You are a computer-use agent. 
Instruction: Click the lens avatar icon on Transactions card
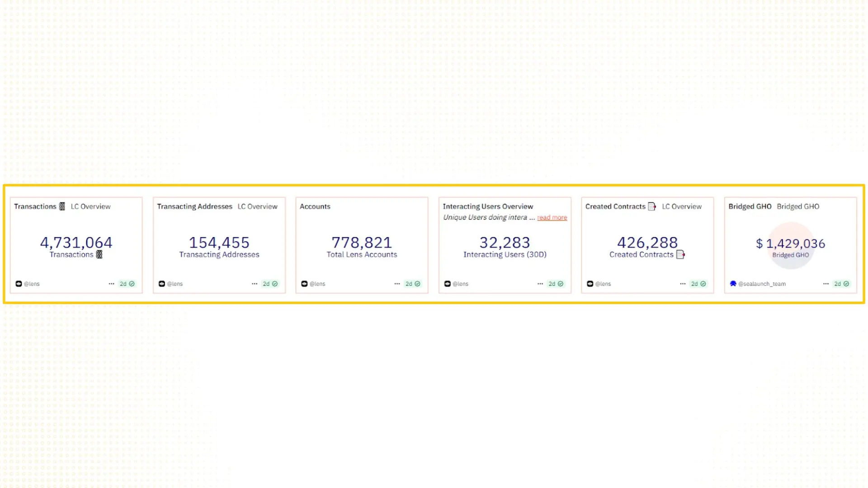(19, 284)
